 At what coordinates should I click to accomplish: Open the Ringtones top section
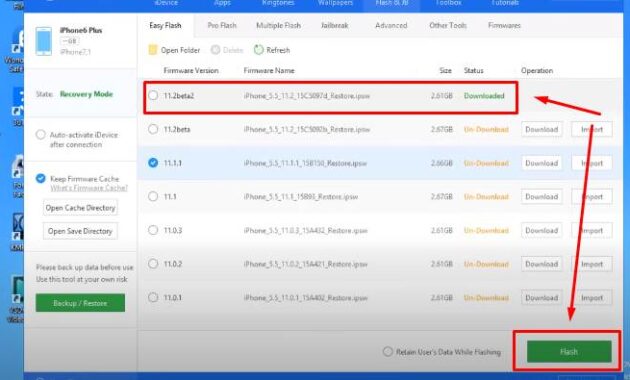(x=278, y=3)
